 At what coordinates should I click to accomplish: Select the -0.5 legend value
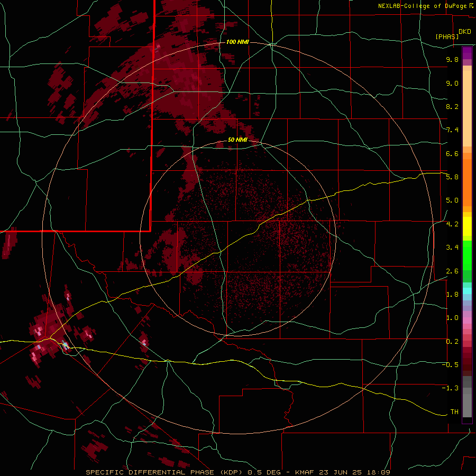click(x=450, y=365)
